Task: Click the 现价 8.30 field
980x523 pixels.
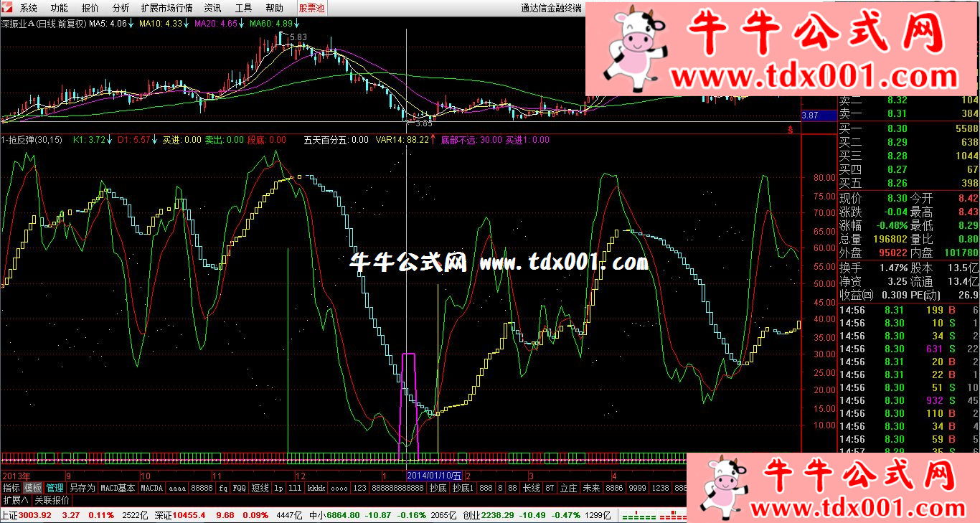Action: [x=873, y=198]
